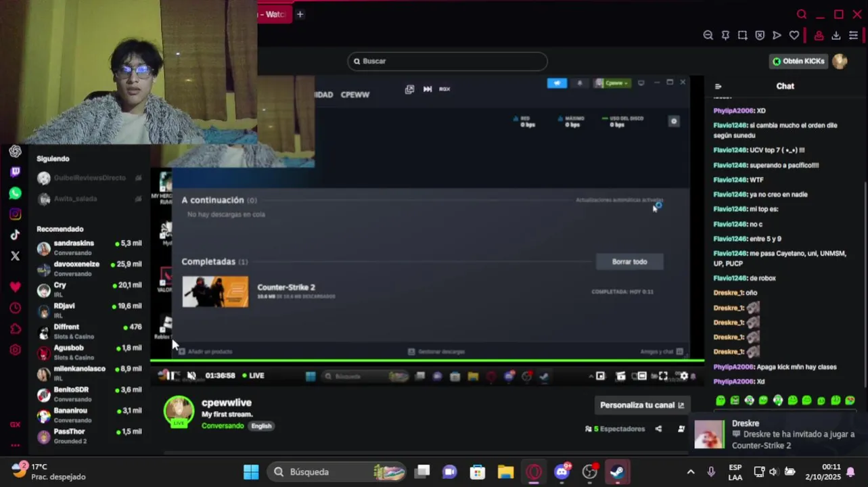Open a new browser tab
The image size is (868, 487).
tap(300, 14)
